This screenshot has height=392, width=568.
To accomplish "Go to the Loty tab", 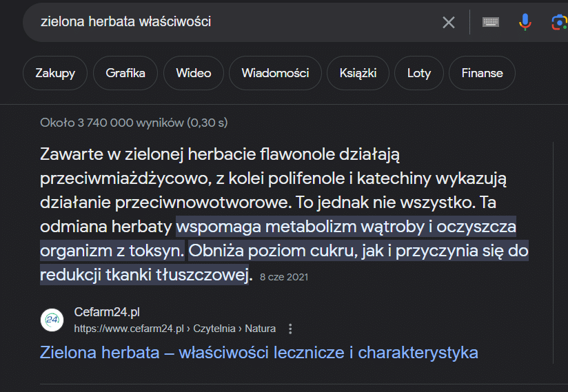I will pos(418,73).
